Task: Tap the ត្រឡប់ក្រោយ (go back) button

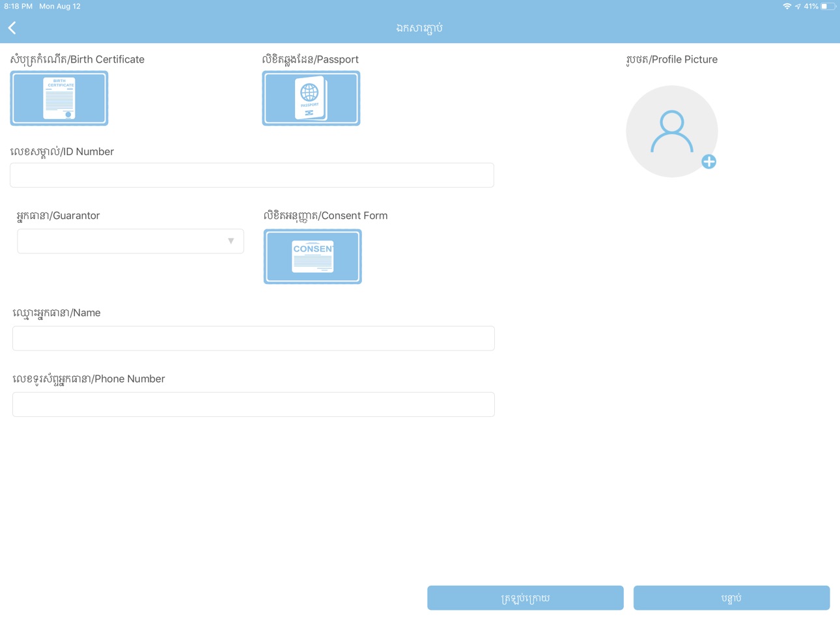Action: [525, 598]
